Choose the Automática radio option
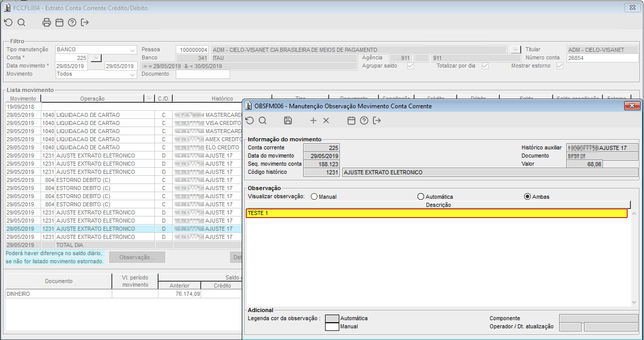This screenshot has width=644, height=340. pyautogui.click(x=421, y=197)
